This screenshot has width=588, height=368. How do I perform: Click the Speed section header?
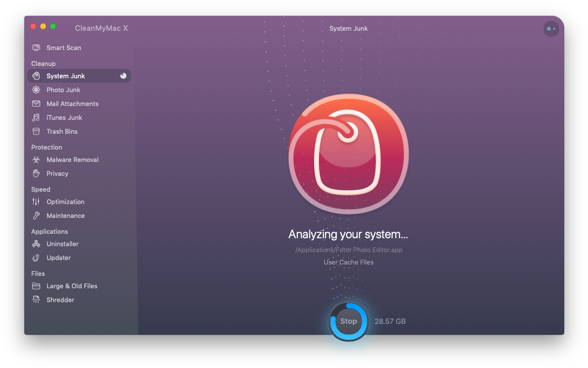41,189
